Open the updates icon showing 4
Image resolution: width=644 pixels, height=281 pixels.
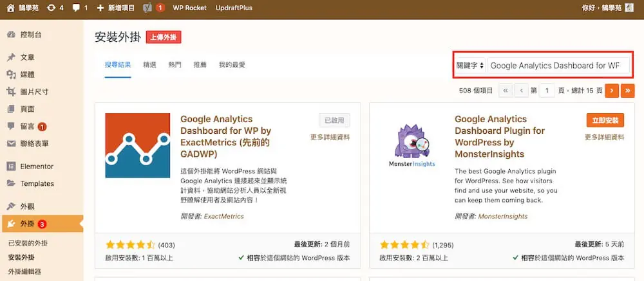coord(52,8)
